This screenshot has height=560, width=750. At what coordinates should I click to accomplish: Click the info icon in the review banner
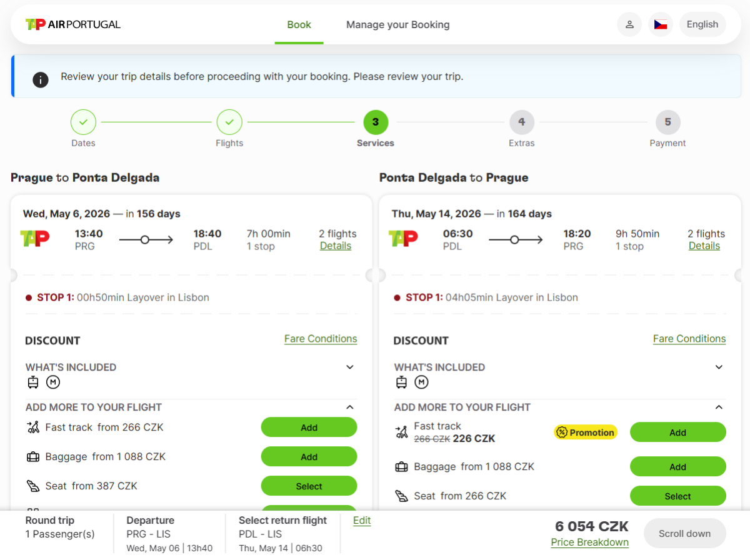[41, 79]
